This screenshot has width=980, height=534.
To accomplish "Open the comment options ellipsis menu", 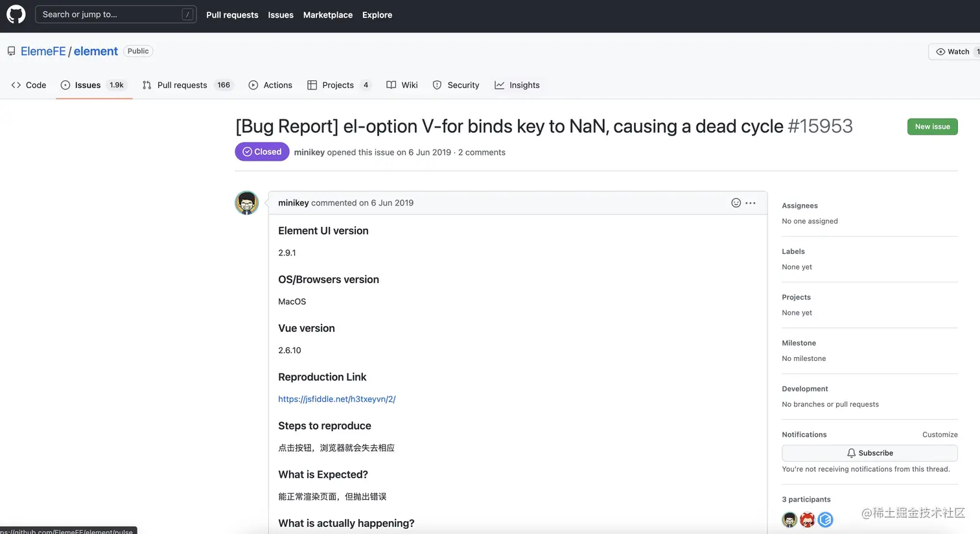I will click(x=751, y=203).
